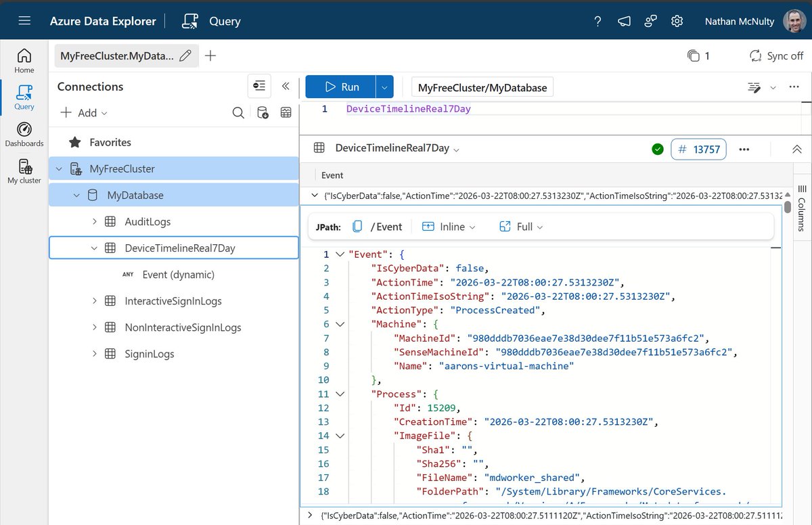The height and width of the screenshot is (525, 812).
Task: Open the Add connection dropdown
Action: point(84,113)
